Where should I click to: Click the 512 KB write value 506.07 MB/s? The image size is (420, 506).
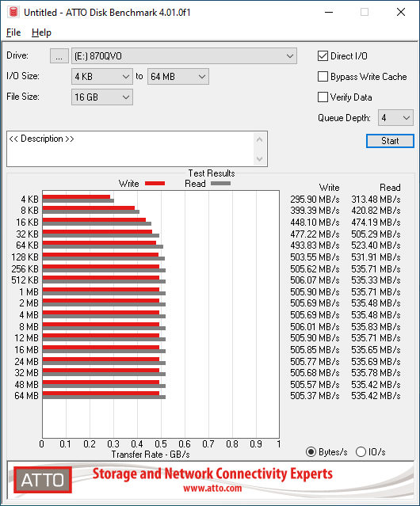315,280
